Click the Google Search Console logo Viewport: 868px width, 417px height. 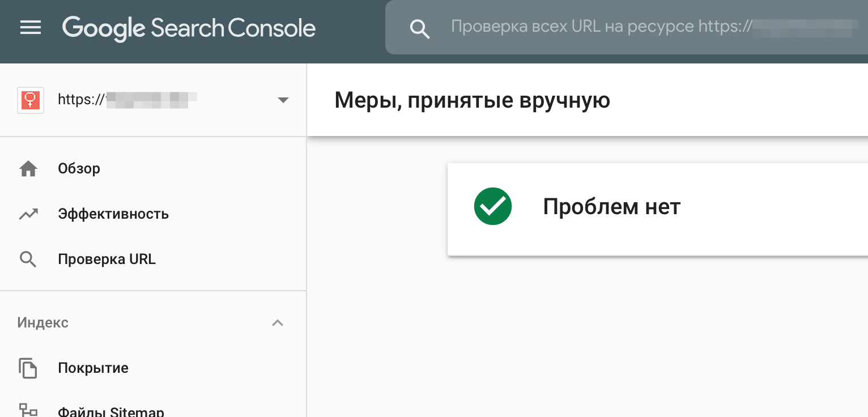coord(189,28)
